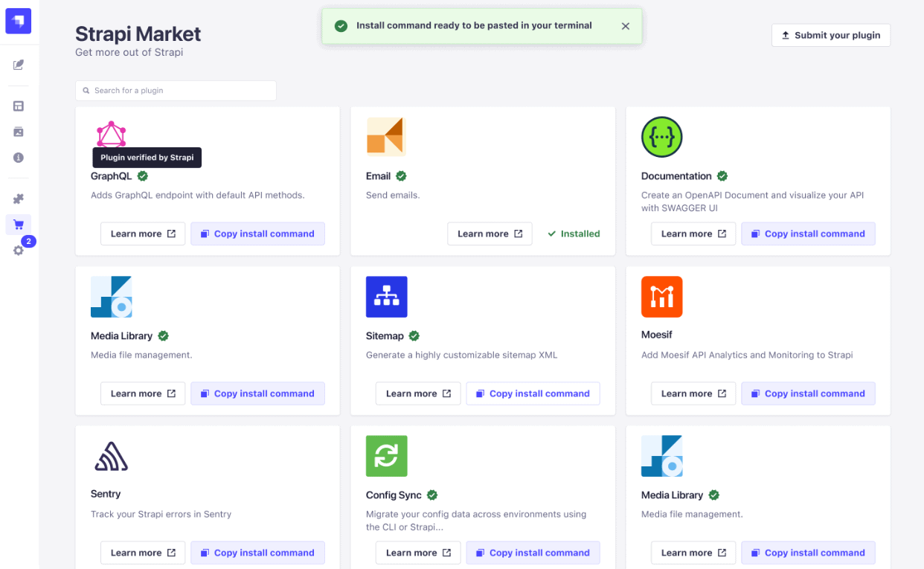
Task: Focus the Search for a plugin field
Action: click(176, 91)
